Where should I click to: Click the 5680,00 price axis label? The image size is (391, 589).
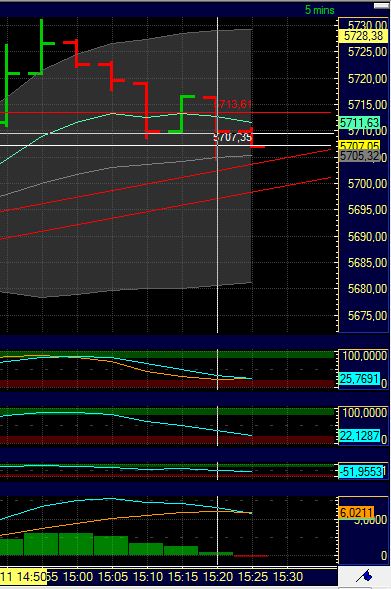point(367,288)
